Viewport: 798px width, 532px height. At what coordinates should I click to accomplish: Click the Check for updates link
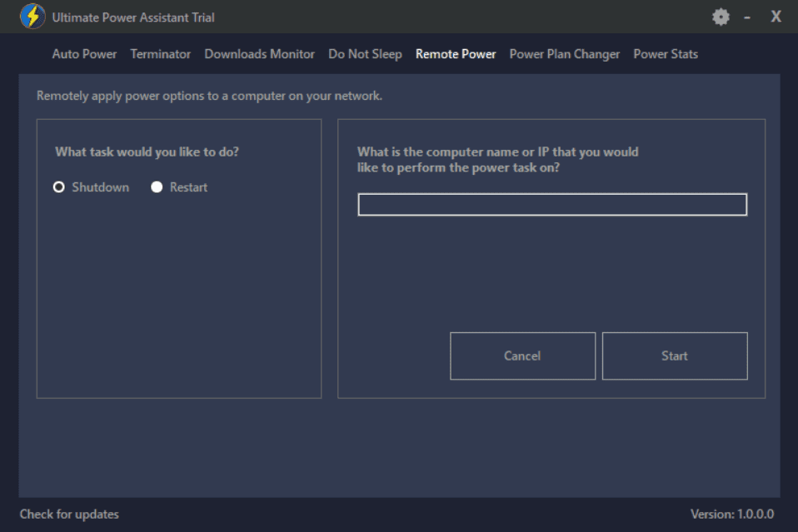click(x=69, y=514)
